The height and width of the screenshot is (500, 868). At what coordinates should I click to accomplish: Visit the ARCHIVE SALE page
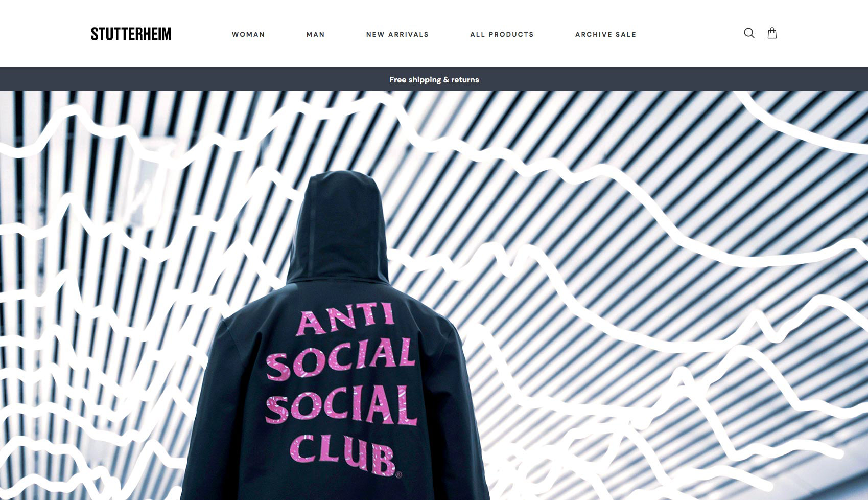click(605, 34)
